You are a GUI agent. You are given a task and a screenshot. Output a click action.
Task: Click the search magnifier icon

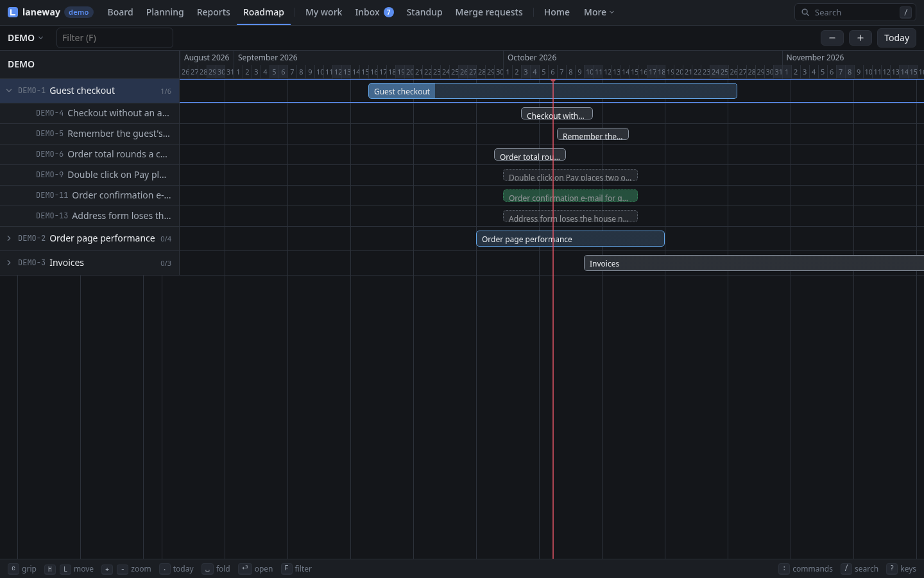point(805,12)
